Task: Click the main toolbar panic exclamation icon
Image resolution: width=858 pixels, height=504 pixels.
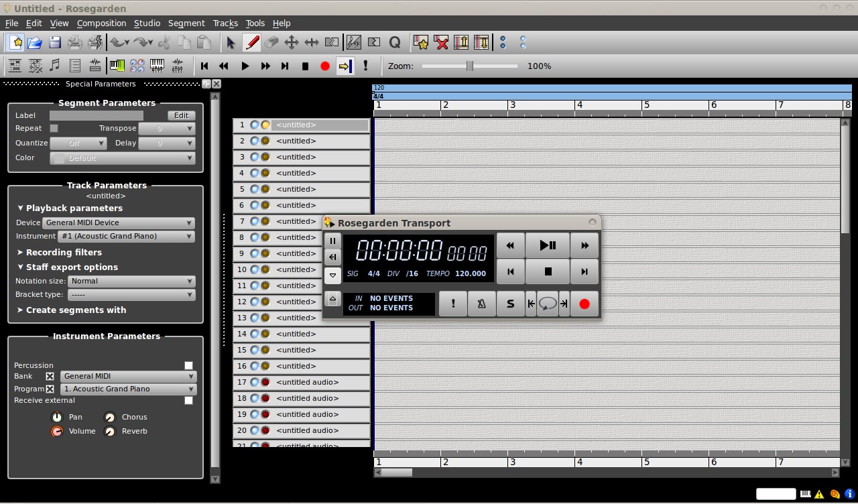Action: [365, 66]
